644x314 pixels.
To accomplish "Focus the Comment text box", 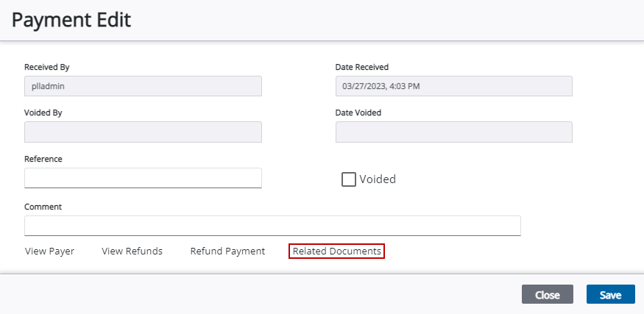I will 272,225.
